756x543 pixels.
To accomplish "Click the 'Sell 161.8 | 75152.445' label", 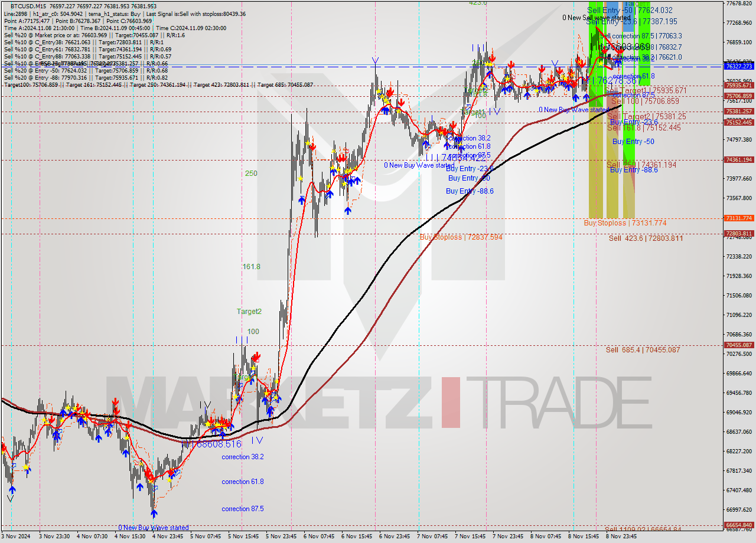I will pos(644,127).
